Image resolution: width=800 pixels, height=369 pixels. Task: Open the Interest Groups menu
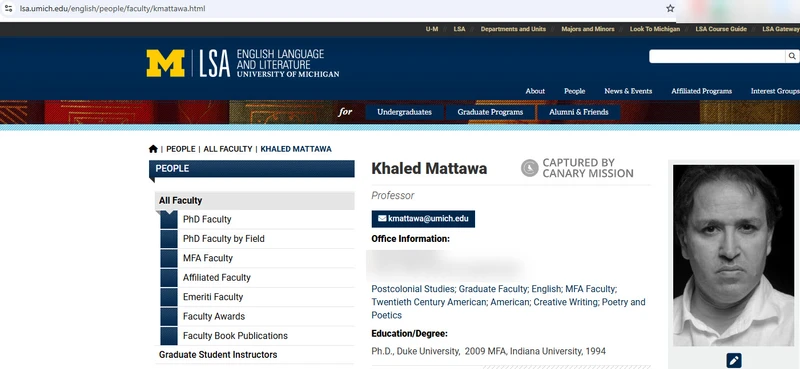tap(775, 91)
